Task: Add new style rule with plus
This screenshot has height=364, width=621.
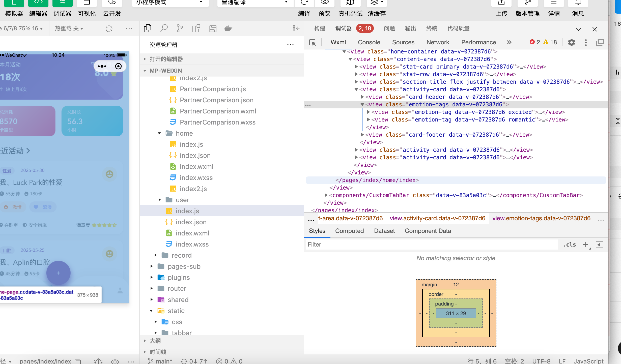Action: [x=586, y=245]
